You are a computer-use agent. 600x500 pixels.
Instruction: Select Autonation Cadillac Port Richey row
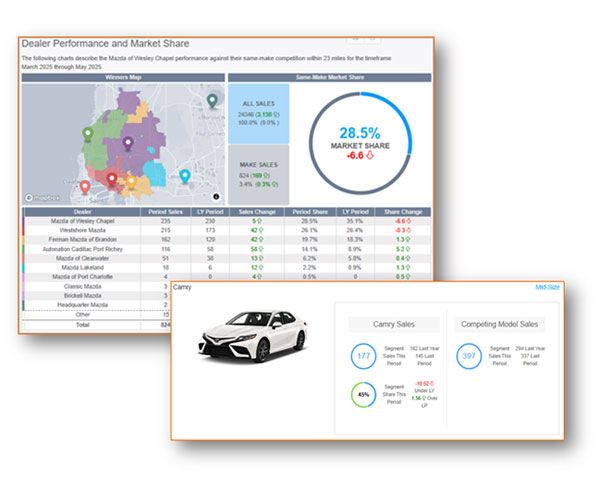tap(227, 249)
